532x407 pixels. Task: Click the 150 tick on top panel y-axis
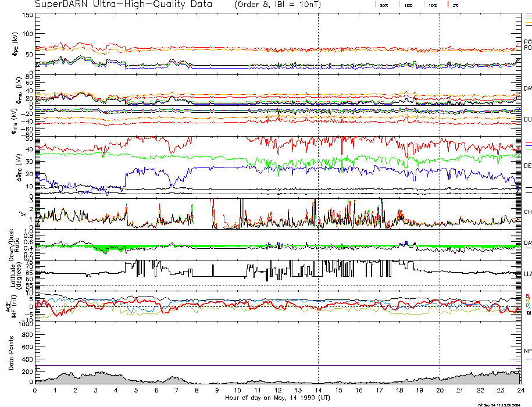27,15
